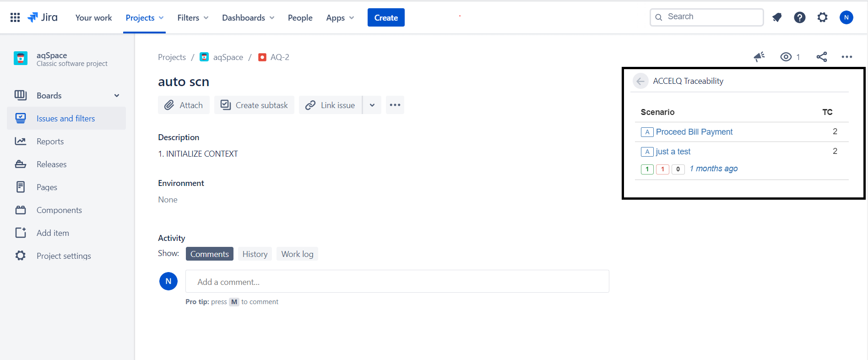
Task: Open People in top navigation
Action: click(x=300, y=17)
